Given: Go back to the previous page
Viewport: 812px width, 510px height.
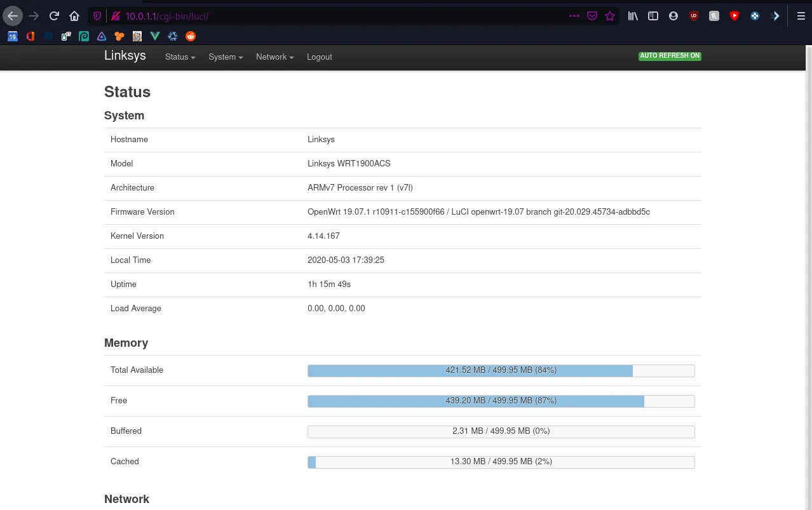Looking at the screenshot, I should 13,16.
